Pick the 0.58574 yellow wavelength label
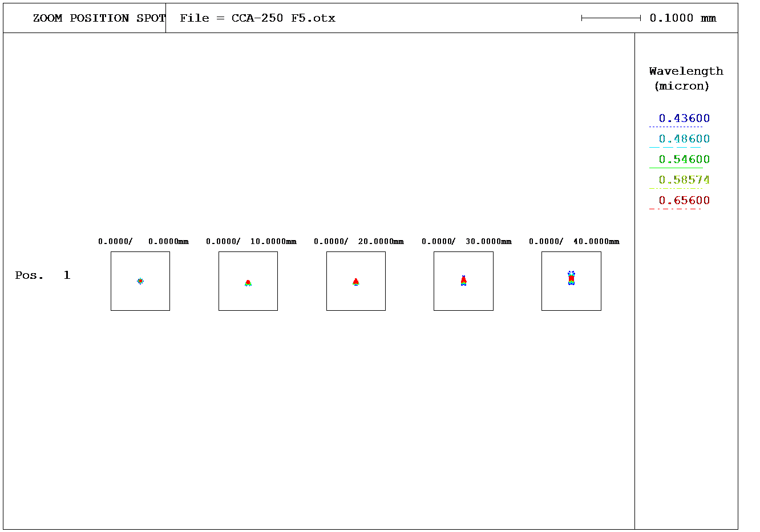The width and height of the screenshot is (760, 532). pyautogui.click(x=684, y=180)
